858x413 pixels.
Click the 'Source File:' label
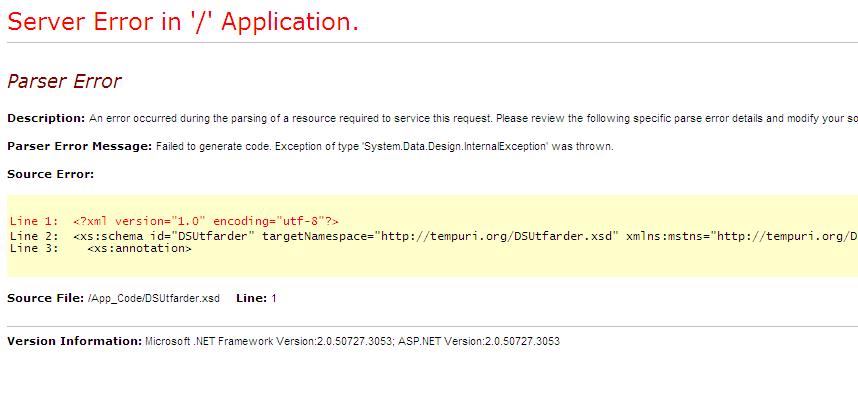click(x=46, y=299)
